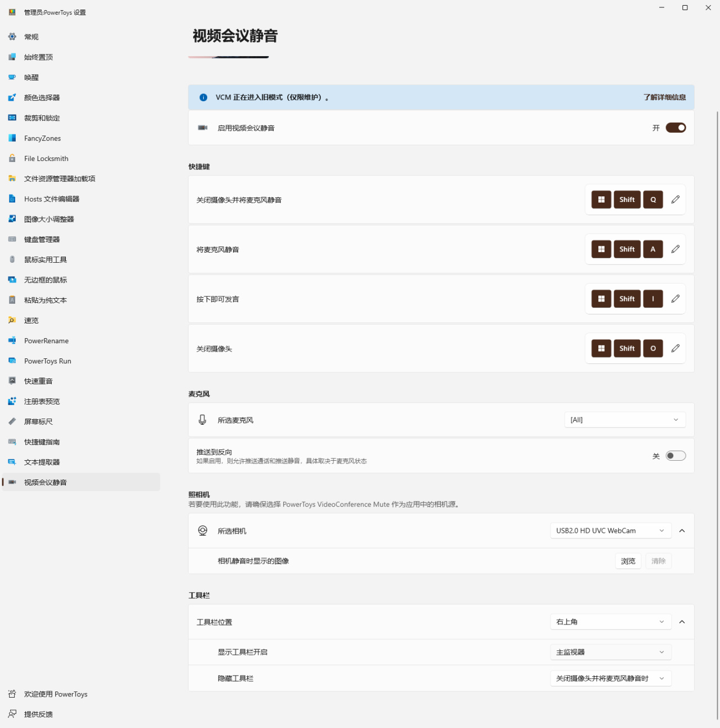Select 视频会议静音 text in sidebar
Viewport: 720px width, 728px height.
click(x=46, y=482)
